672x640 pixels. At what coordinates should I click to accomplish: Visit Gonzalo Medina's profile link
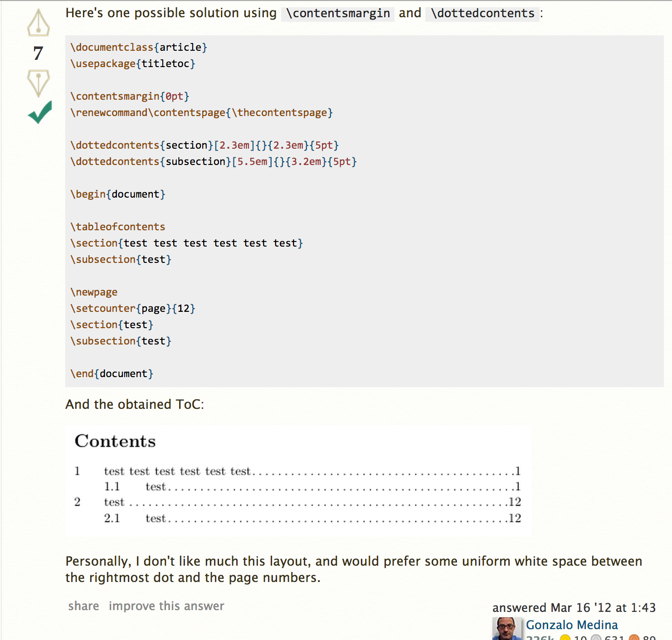click(x=572, y=625)
